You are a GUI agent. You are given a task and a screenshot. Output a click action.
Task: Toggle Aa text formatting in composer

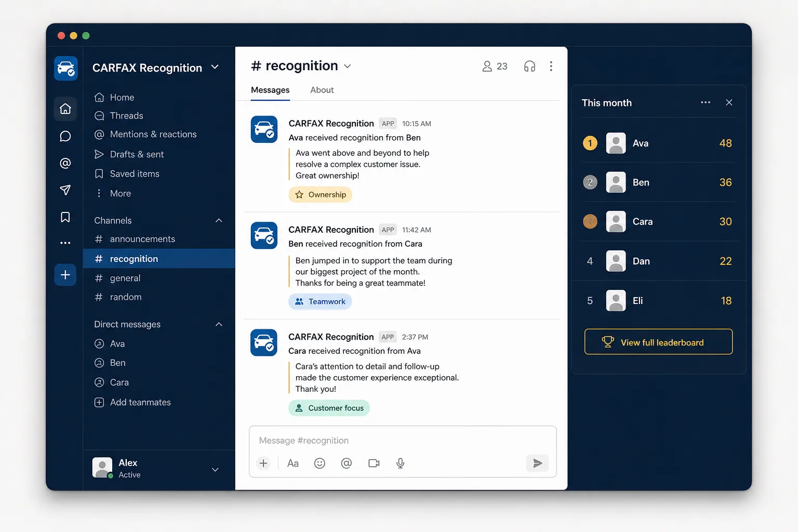tap(293, 463)
